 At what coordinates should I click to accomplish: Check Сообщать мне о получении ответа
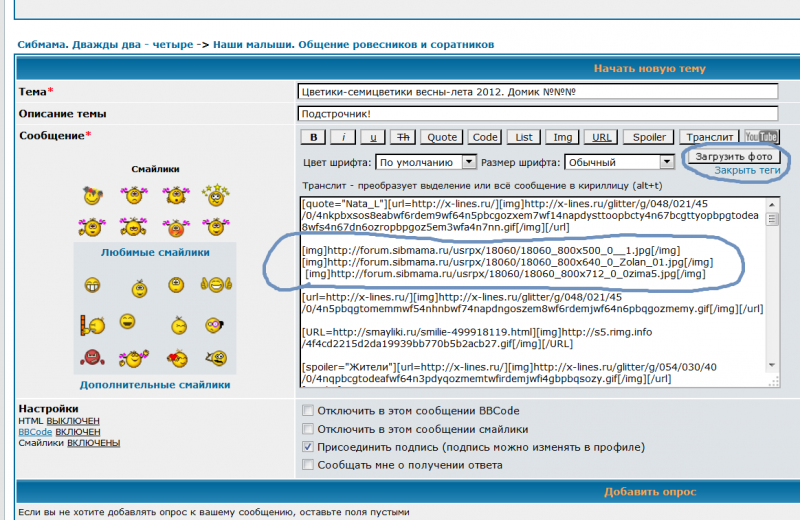[x=308, y=465]
